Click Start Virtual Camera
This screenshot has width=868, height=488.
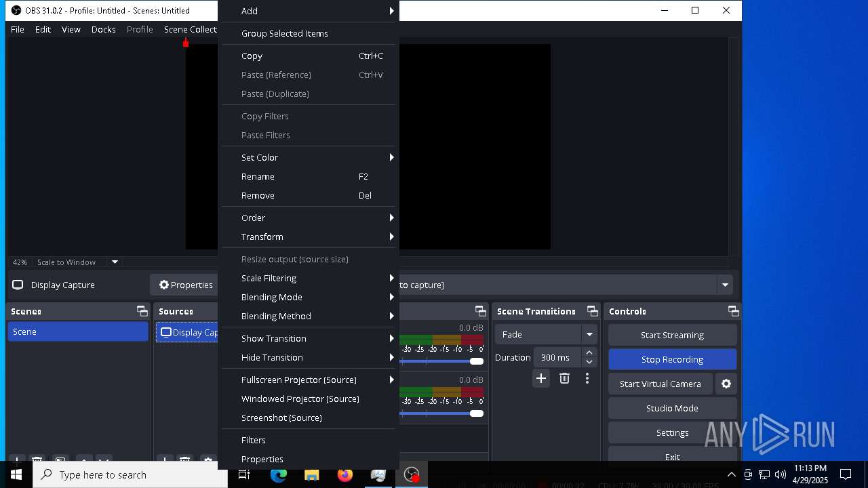(660, 384)
